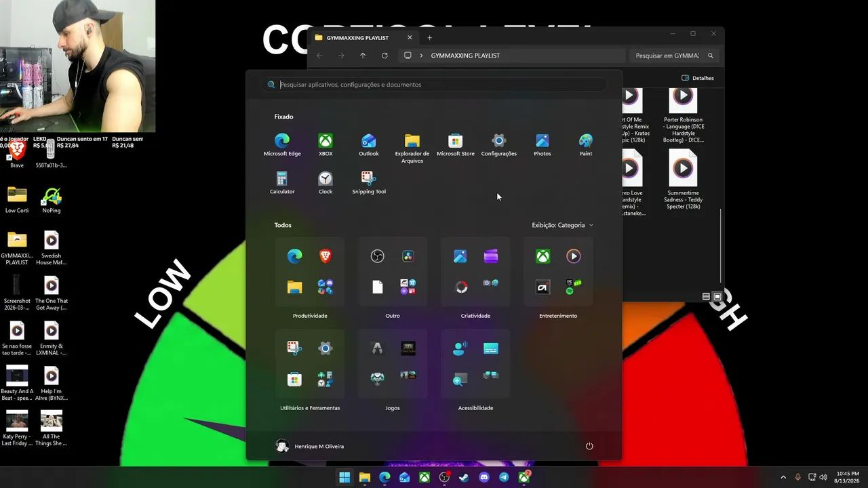Image resolution: width=868 pixels, height=488 pixels.
Task: Refresh the File Explorer folder view
Action: tap(384, 56)
